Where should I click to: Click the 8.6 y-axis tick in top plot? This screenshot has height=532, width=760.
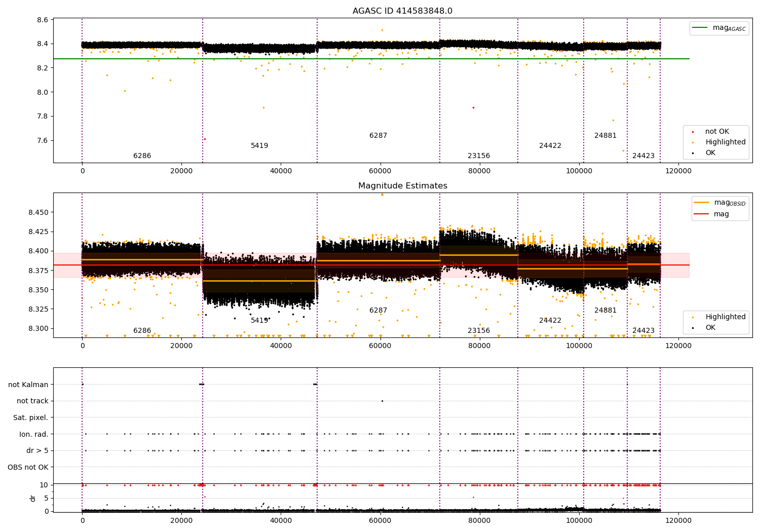click(43, 20)
